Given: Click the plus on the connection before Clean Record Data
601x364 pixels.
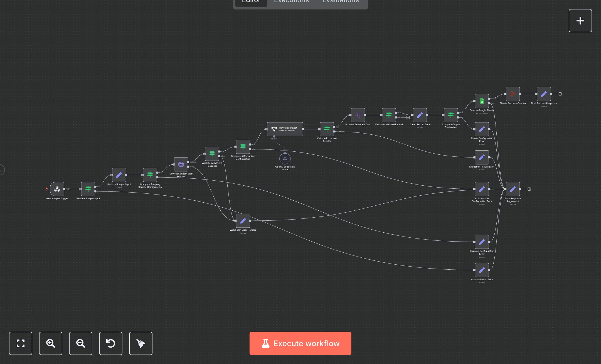Looking at the screenshot, I should coord(408,117).
